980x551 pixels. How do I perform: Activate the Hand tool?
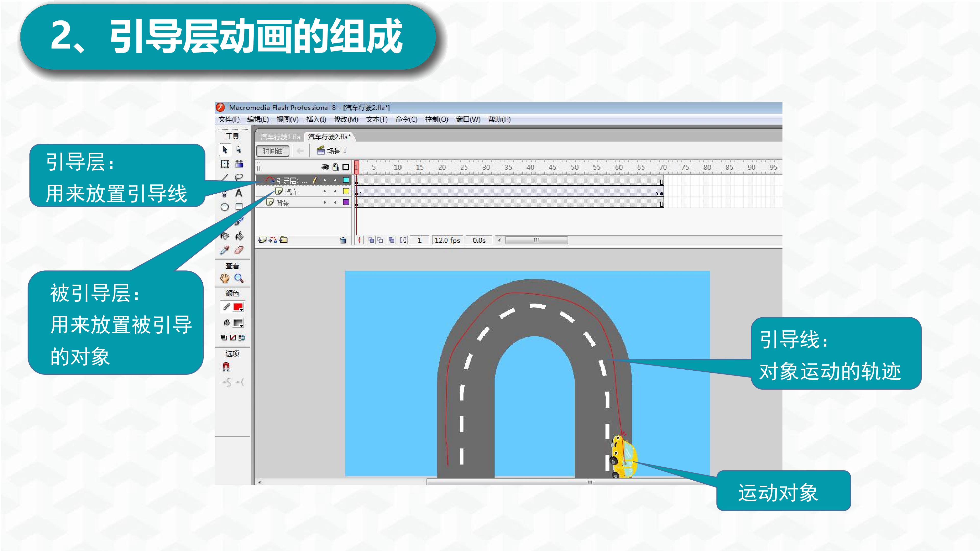[x=225, y=278]
